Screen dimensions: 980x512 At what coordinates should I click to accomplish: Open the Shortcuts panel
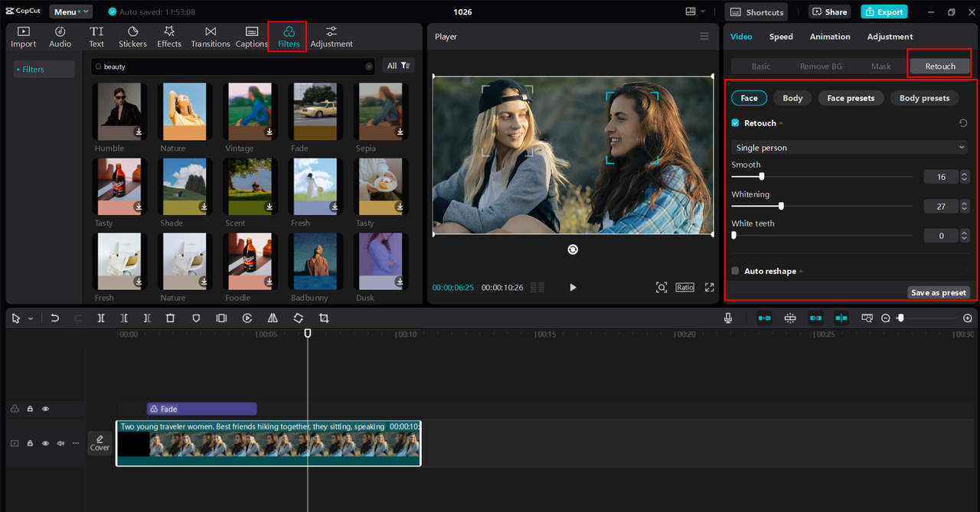(x=758, y=11)
